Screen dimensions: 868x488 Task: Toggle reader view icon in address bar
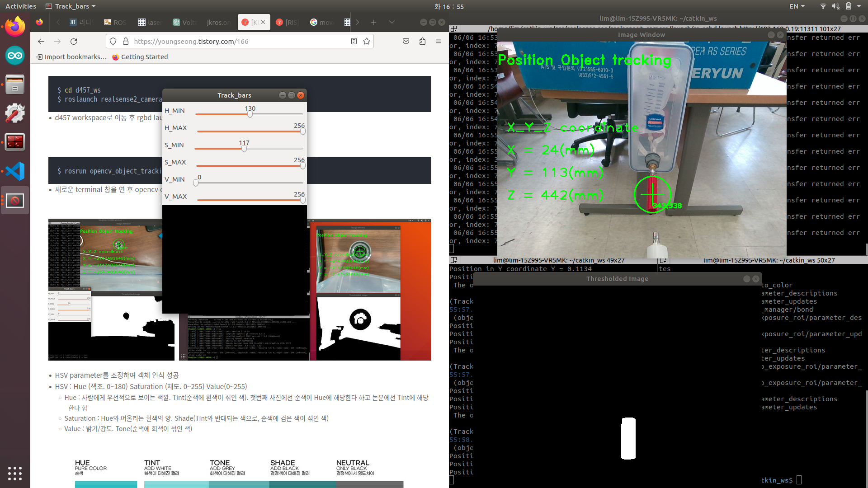tap(354, 42)
